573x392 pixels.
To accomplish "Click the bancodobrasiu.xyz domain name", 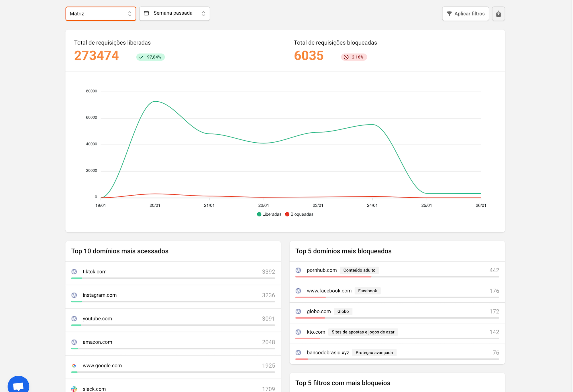I will tap(328, 352).
